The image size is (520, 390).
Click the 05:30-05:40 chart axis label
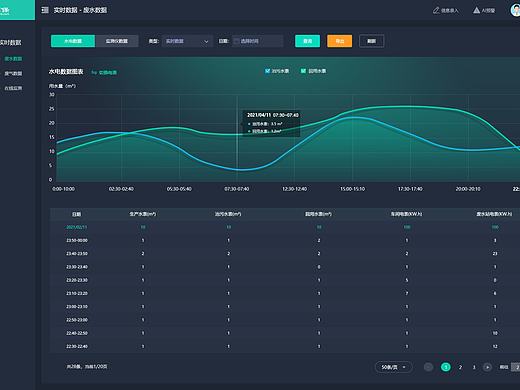[x=179, y=189]
